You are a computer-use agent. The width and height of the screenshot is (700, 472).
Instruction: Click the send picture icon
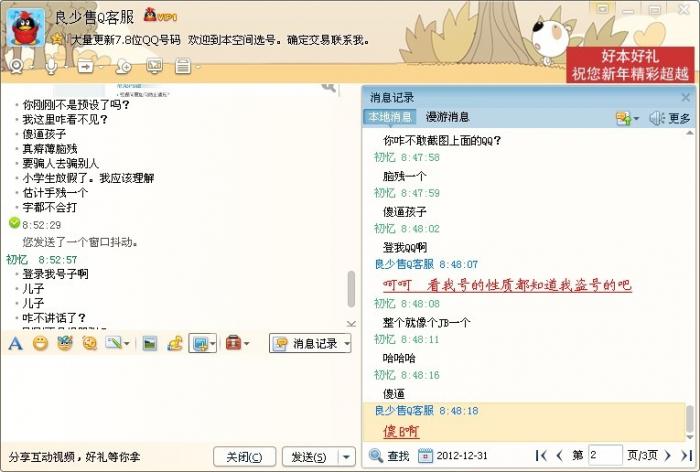pyautogui.click(x=150, y=343)
